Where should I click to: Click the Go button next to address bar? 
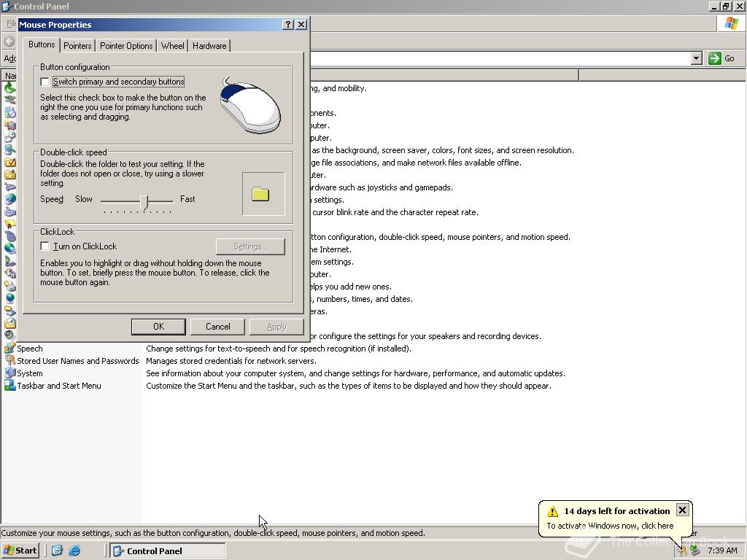[x=721, y=58]
